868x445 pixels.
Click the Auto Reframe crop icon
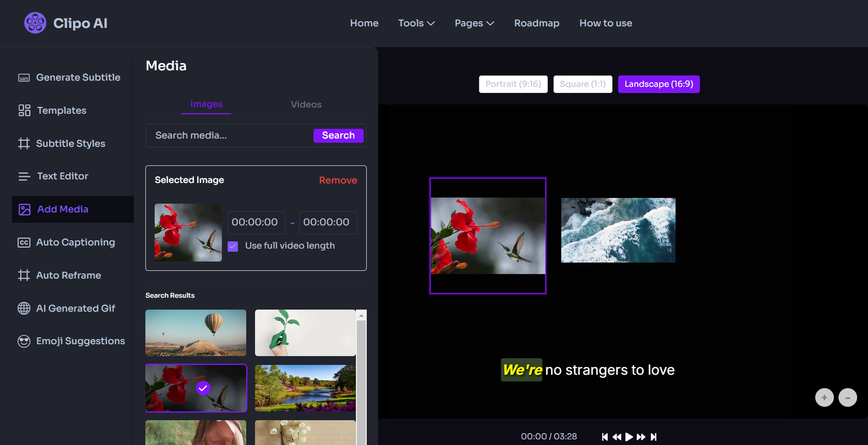click(x=24, y=275)
